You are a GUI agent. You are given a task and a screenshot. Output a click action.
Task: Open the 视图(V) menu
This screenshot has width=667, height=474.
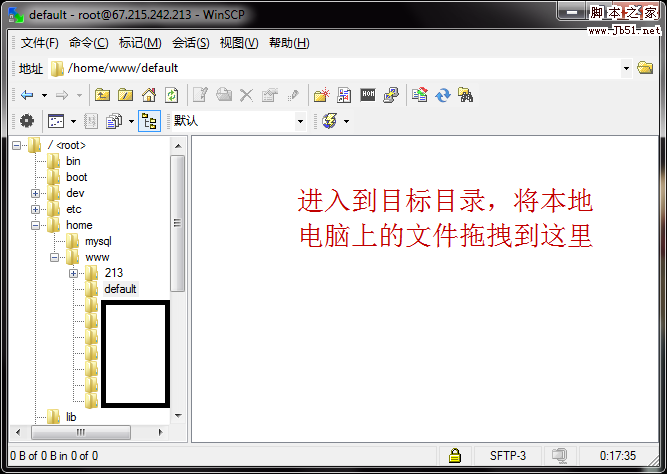[239, 43]
